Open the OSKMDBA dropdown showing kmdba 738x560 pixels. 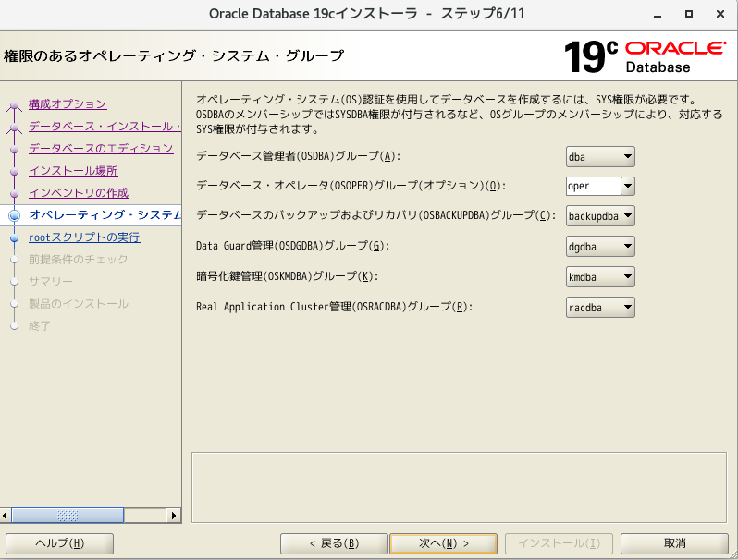point(600,277)
